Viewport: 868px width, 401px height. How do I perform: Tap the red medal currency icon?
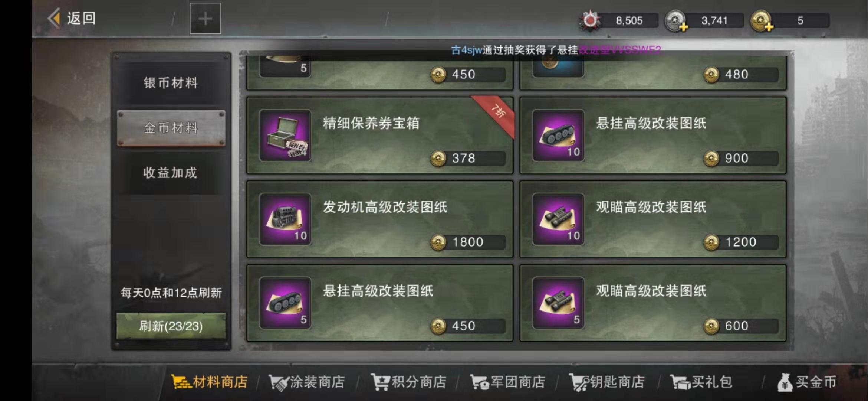point(590,20)
